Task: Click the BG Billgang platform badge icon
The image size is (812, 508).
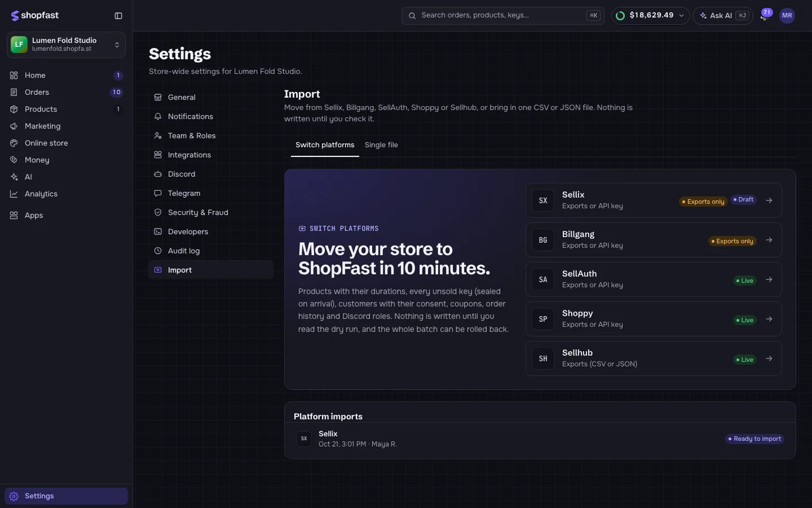Action: (x=543, y=240)
